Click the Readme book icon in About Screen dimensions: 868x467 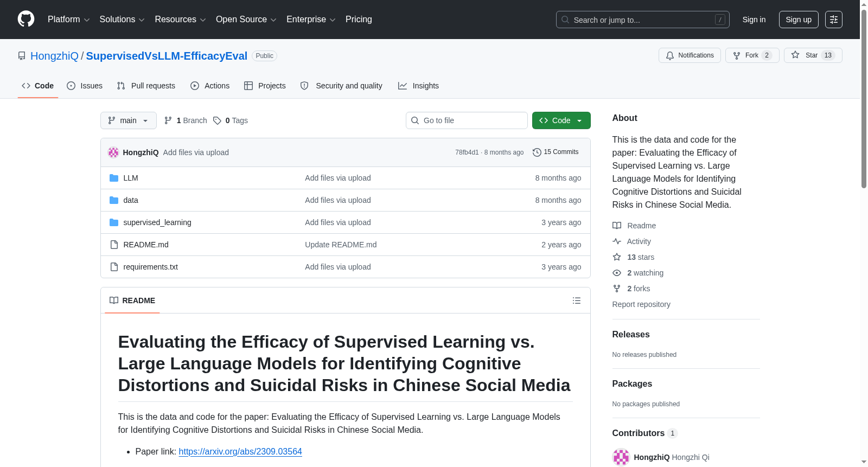617,226
